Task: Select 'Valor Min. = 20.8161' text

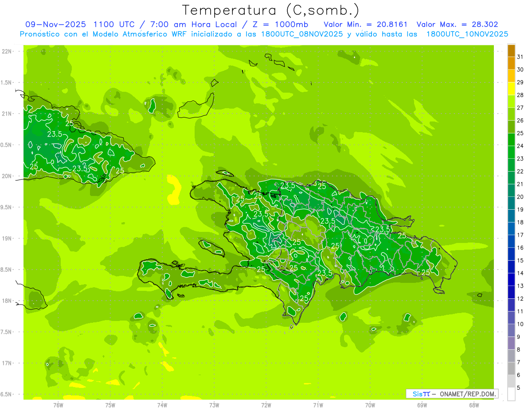Action: coord(365,24)
